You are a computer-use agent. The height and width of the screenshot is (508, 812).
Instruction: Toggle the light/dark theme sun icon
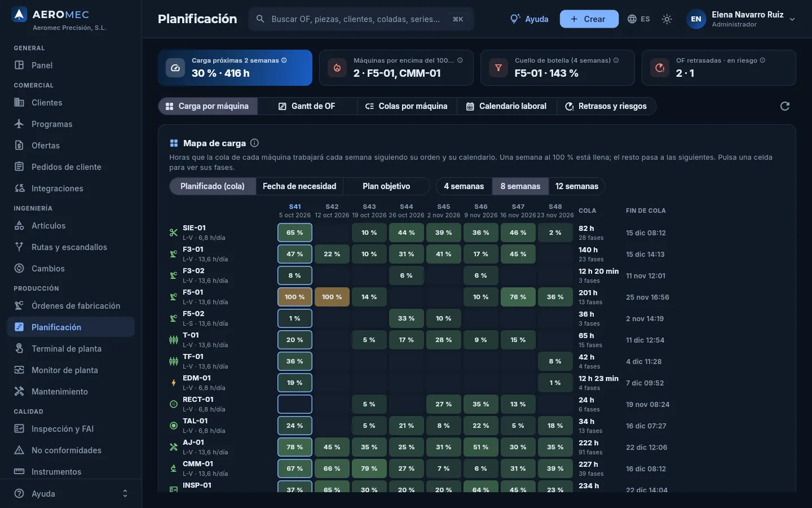point(667,19)
